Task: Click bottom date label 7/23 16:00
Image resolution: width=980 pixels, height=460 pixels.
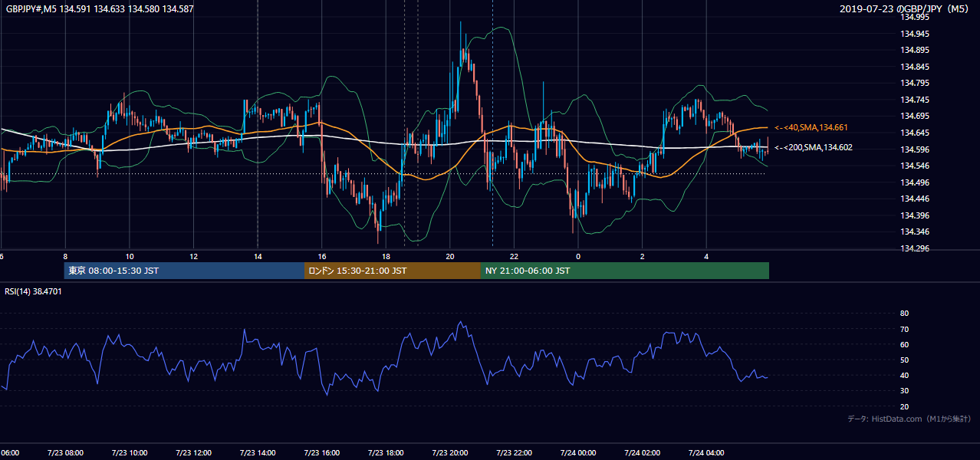Action: coord(322,453)
